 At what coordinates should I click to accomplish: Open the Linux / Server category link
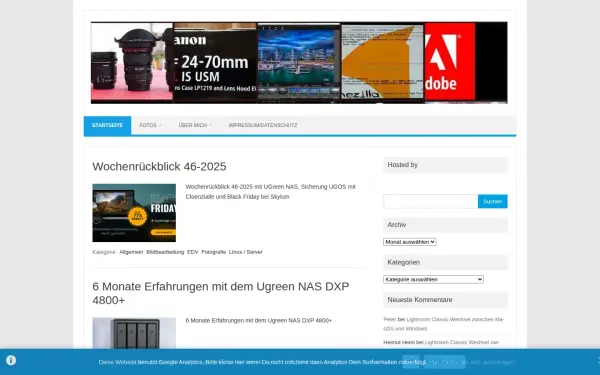(x=246, y=252)
